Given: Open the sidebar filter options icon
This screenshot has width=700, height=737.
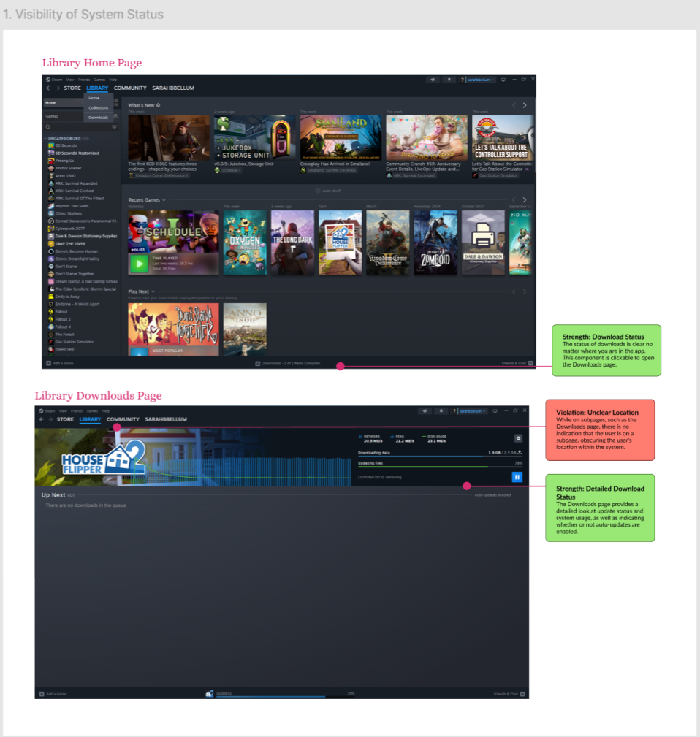Looking at the screenshot, I should tap(114, 127).
